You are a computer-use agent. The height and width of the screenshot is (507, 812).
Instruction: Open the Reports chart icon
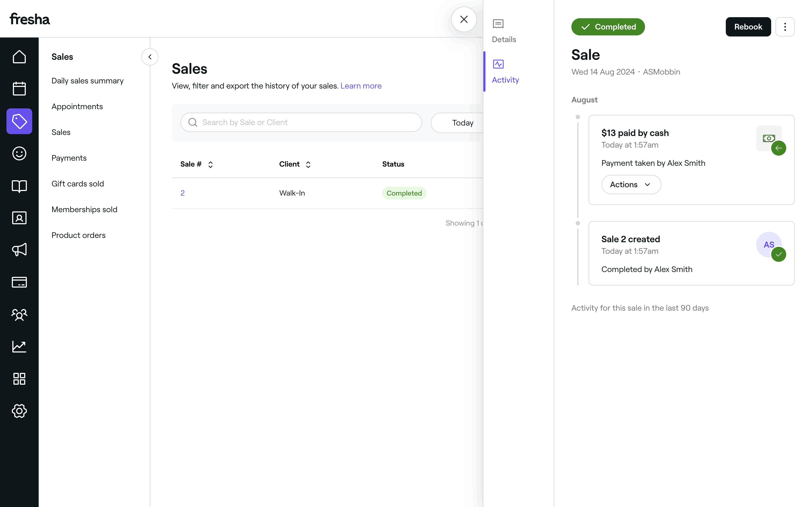19,346
